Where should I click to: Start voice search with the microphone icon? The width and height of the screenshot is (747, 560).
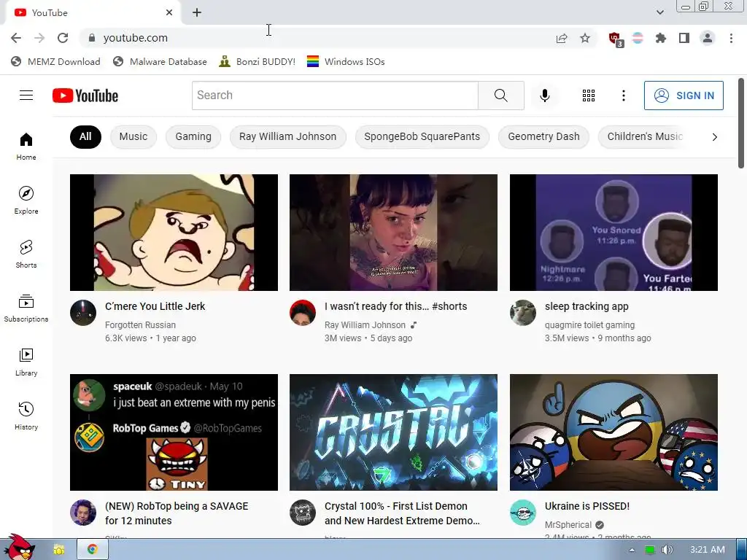tap(544, 96)
